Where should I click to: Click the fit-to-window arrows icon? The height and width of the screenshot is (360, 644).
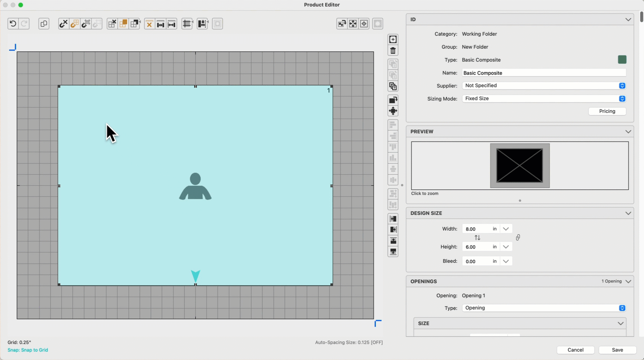[353, 24]
